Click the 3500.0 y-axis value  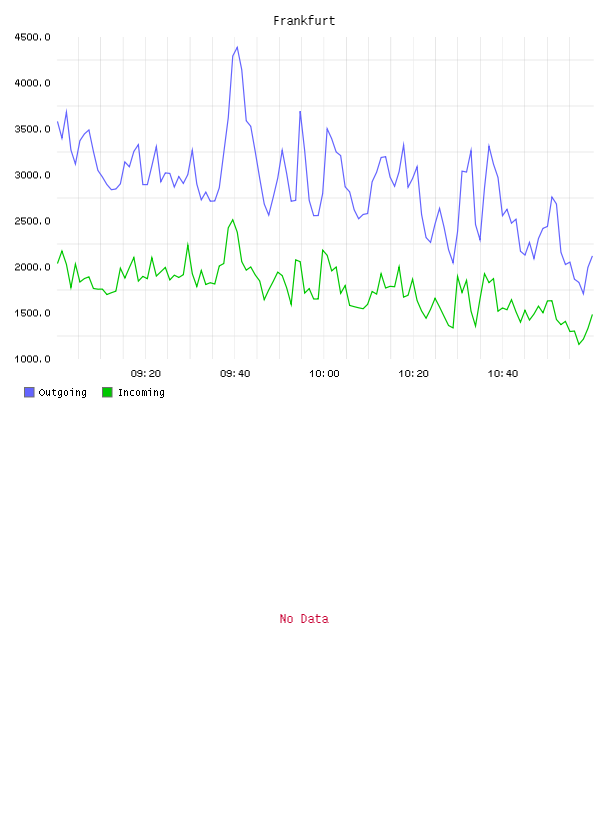click(32, 129)
